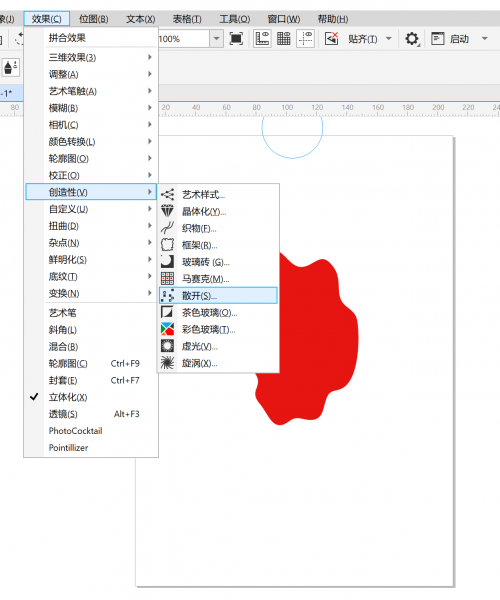500x600 pixels.
Task: Select the 玻璃砖(G) icon
Action: [167, 262]
